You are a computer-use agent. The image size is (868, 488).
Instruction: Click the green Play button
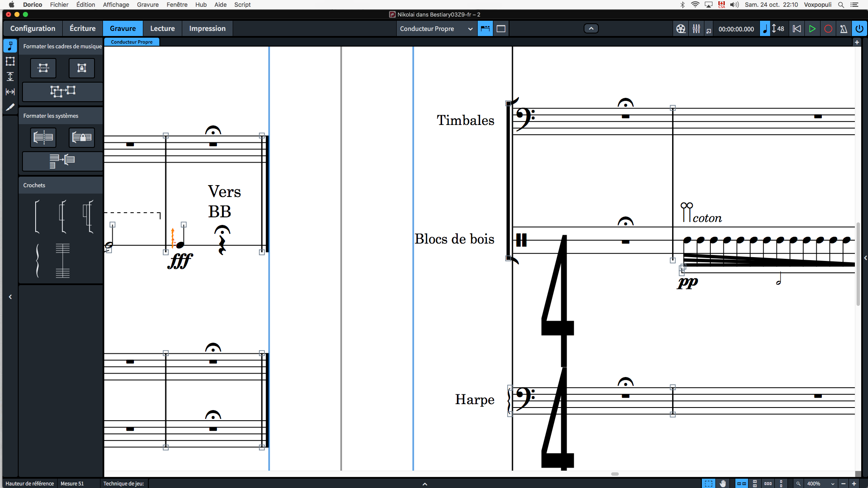pos(812,29)
